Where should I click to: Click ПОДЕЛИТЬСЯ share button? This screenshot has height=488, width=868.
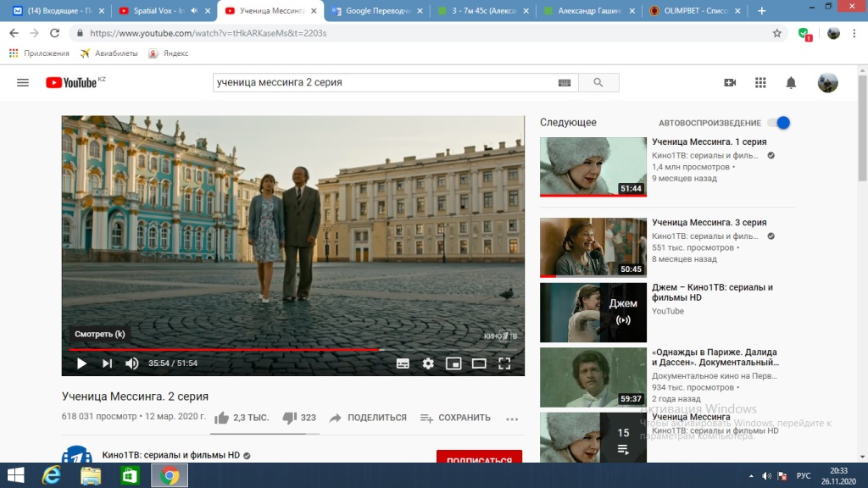coord(368,418)
